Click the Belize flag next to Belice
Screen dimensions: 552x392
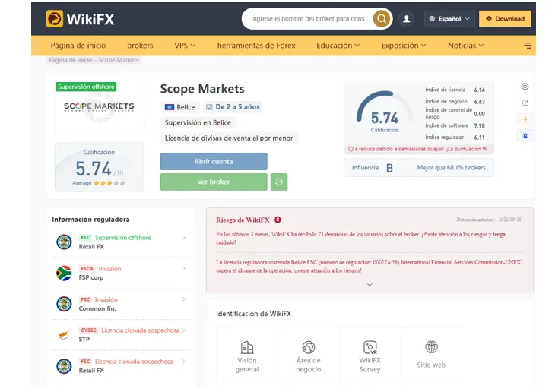(170, 107)
